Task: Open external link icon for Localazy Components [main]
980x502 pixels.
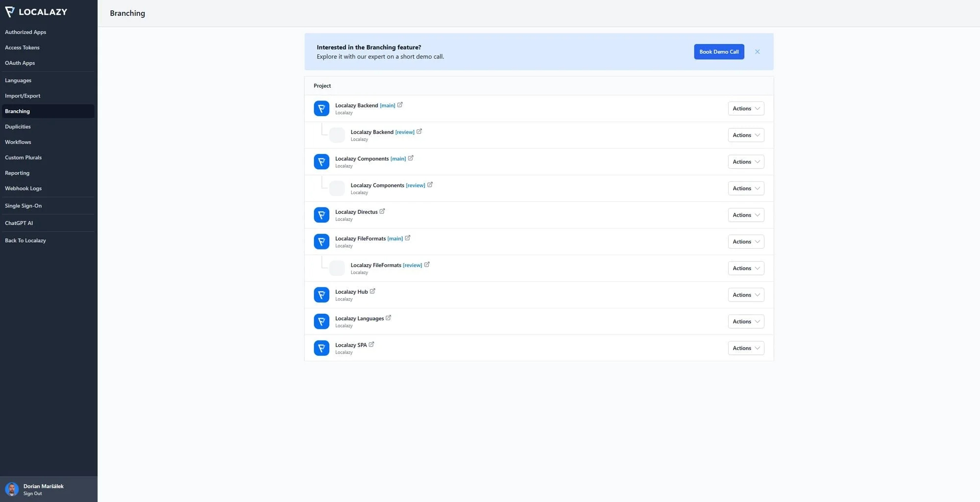Action: click(x=411, y=158)
